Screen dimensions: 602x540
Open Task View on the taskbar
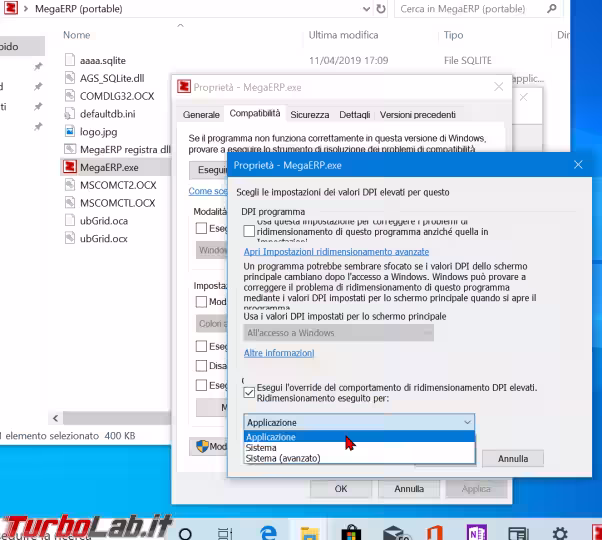click(x=225, y=533)
